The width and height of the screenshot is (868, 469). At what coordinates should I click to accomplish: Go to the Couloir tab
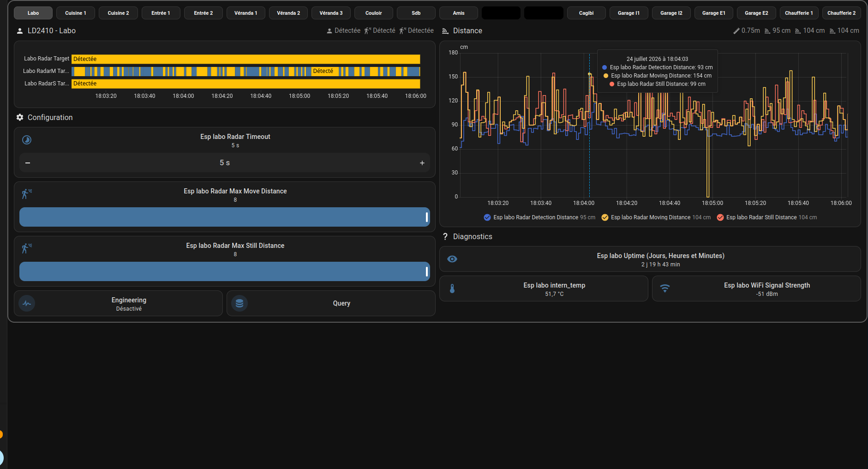click(374, 13)
